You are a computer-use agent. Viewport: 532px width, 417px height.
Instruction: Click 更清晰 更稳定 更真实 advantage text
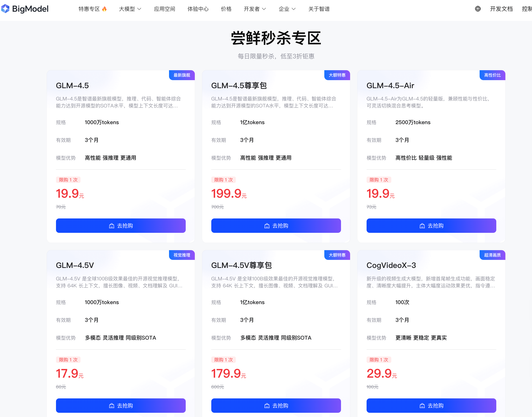[x=421, y=338]
